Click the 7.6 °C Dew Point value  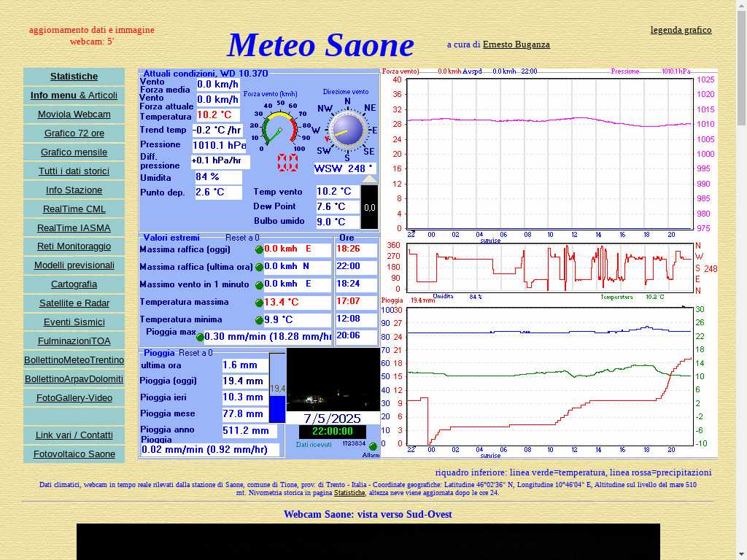coord(337,206)
